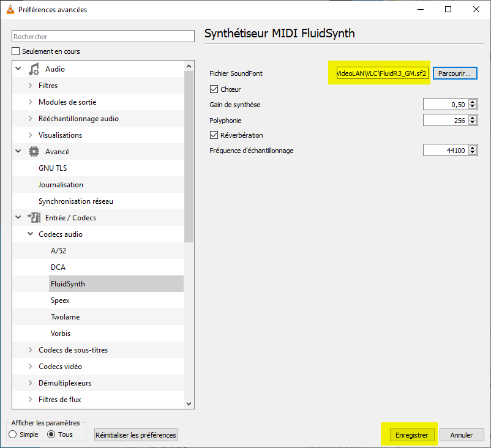Increase Gain de synthèse with up arrow
This screenshot has width=491, height=448.
click(473, 102)
